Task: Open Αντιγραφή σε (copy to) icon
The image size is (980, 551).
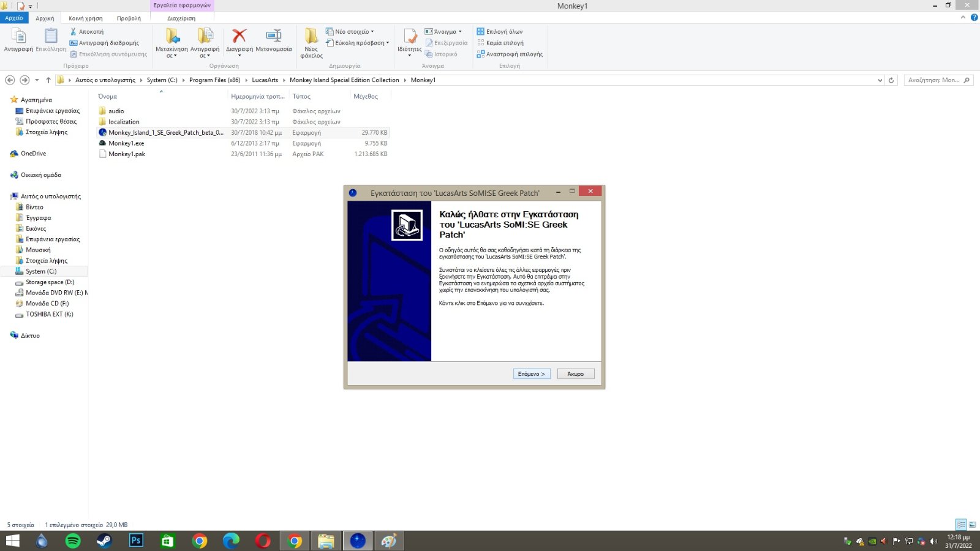Action: (205, 36)
